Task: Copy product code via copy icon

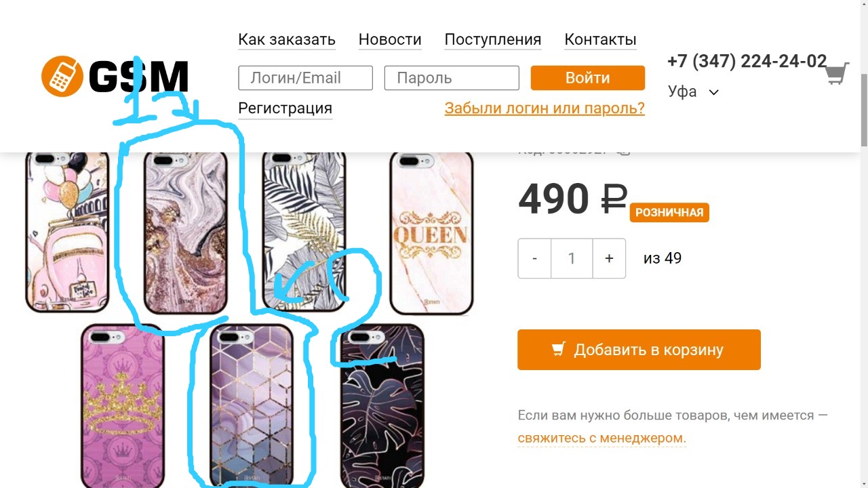Action: coord(623,150)
